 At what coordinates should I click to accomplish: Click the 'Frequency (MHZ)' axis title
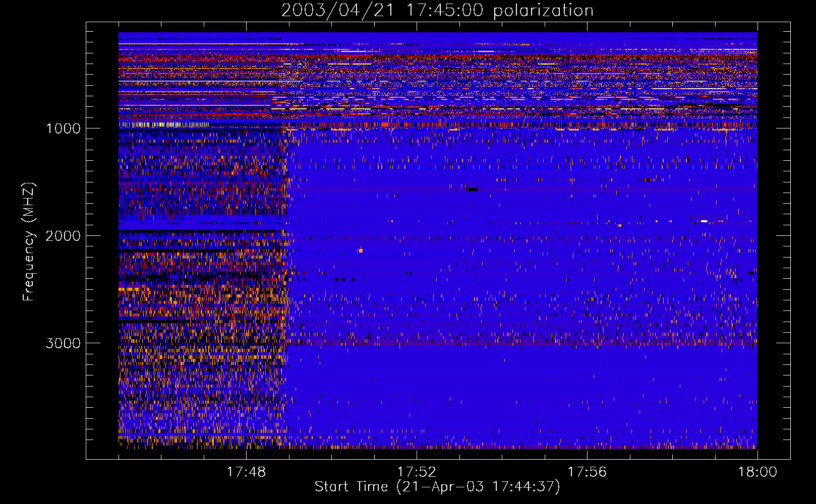tap(29, 242)
